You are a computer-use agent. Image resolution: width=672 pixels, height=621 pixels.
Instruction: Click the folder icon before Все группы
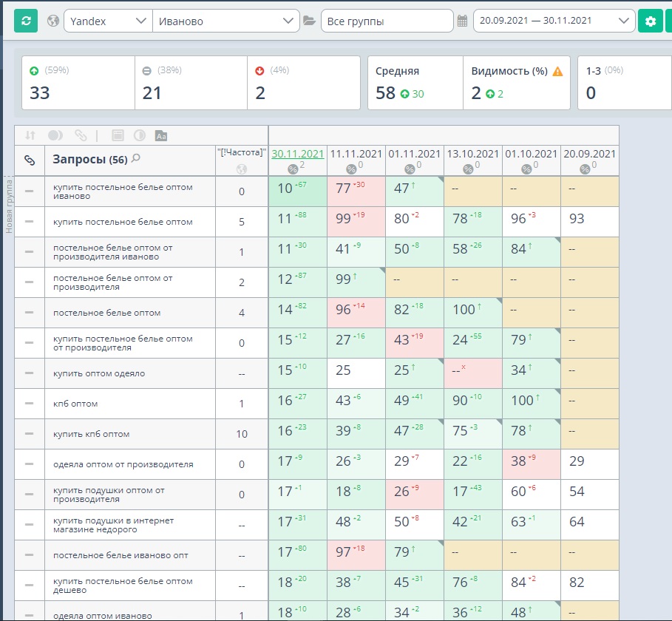tap(310, 21)
